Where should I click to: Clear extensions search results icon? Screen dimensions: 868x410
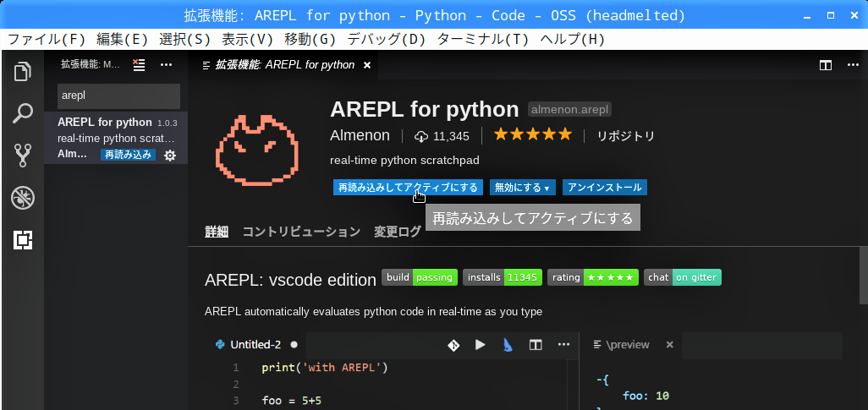pos(140,64)
